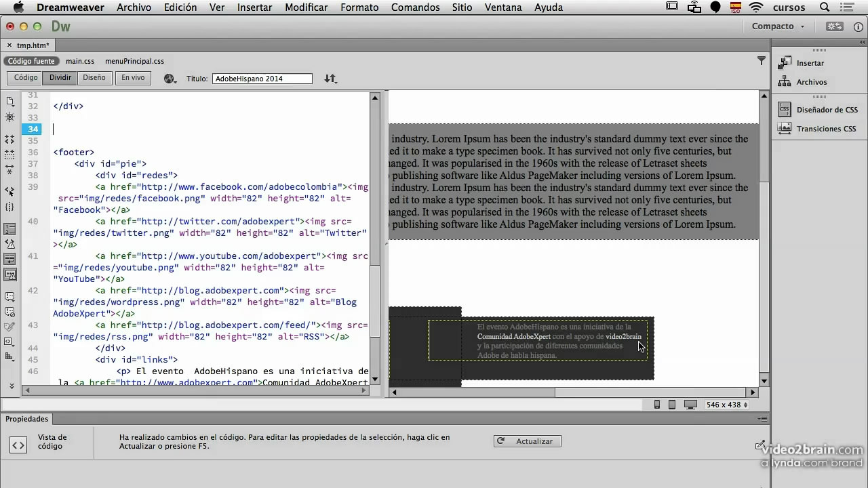
Task: Enable En vivo live view
Action: click(x=133, y=78)
